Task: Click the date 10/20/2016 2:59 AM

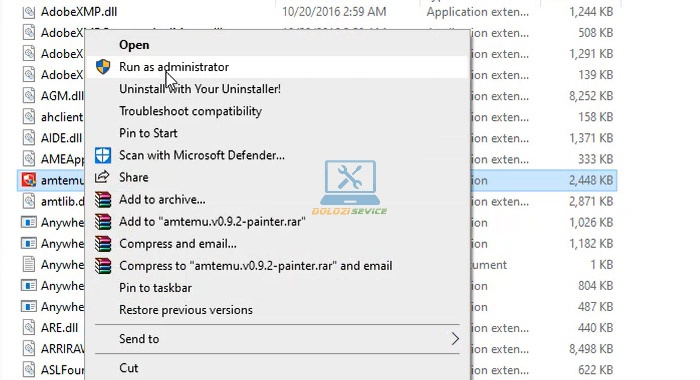Action: (x=334, y=12)
